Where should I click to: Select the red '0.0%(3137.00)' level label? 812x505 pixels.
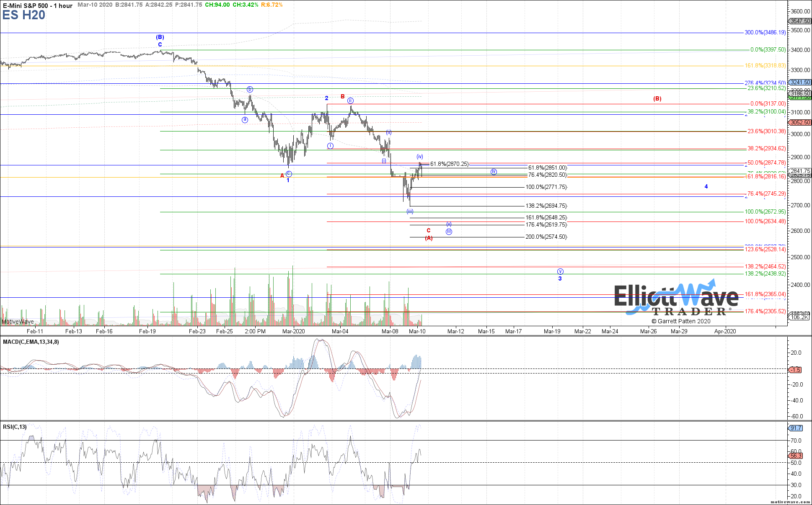click(x=768, y=104)
